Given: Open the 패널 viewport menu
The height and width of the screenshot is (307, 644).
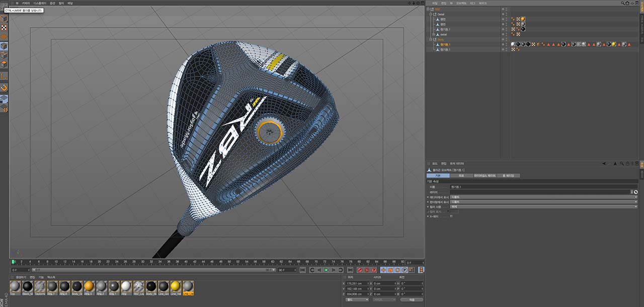Looking at the screenshot, I should [70, 3].
